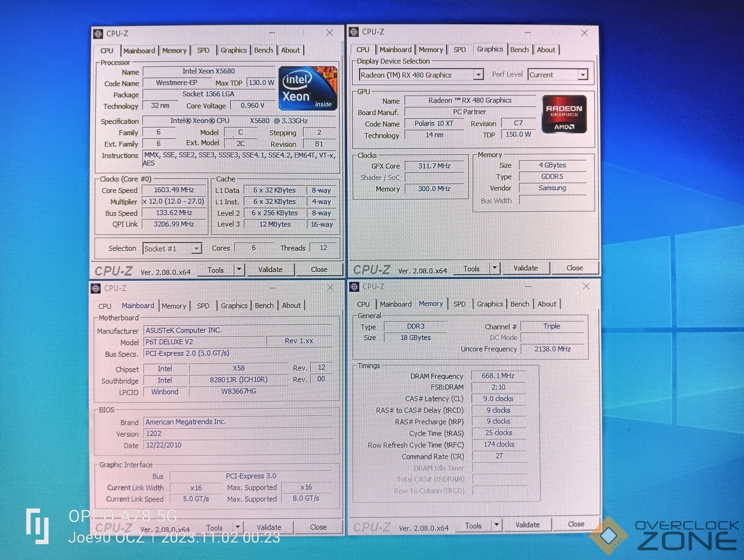
Task: Close the Graphics window with the title bar X
Action: point(584,33)
